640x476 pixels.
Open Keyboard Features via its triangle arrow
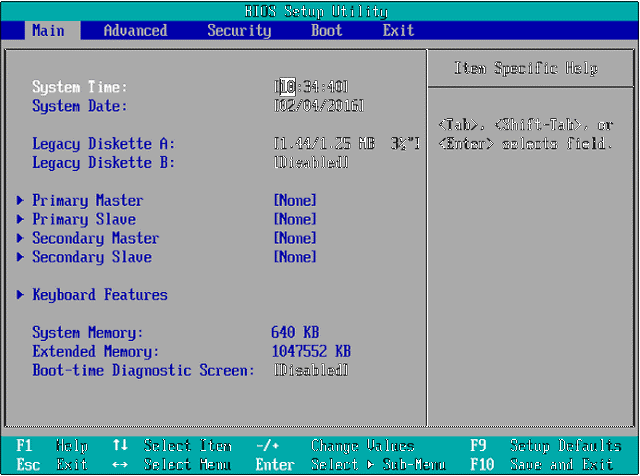20,295
